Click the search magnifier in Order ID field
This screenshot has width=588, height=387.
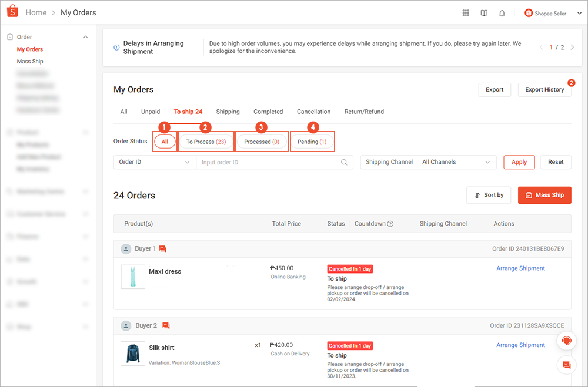tap(344, 162)
